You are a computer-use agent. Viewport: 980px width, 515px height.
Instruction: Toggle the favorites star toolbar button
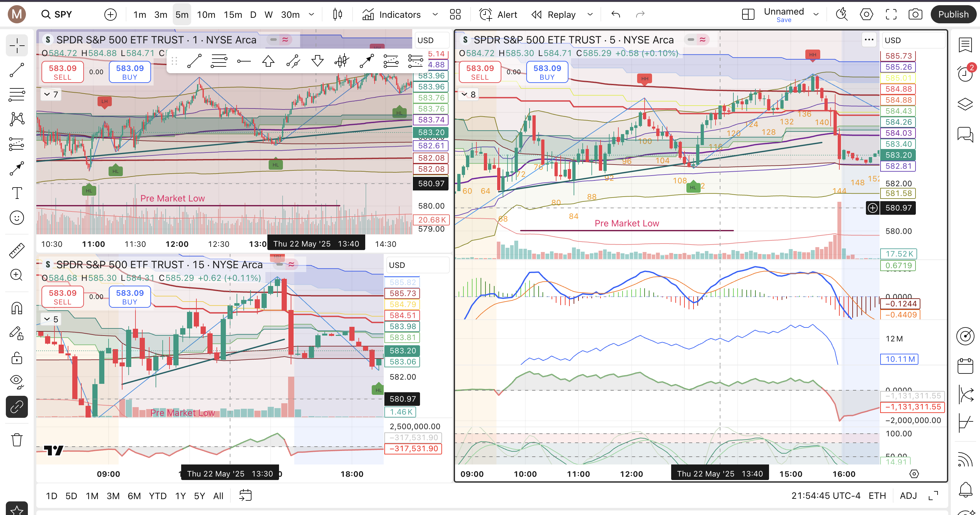(x=17, y=509)
